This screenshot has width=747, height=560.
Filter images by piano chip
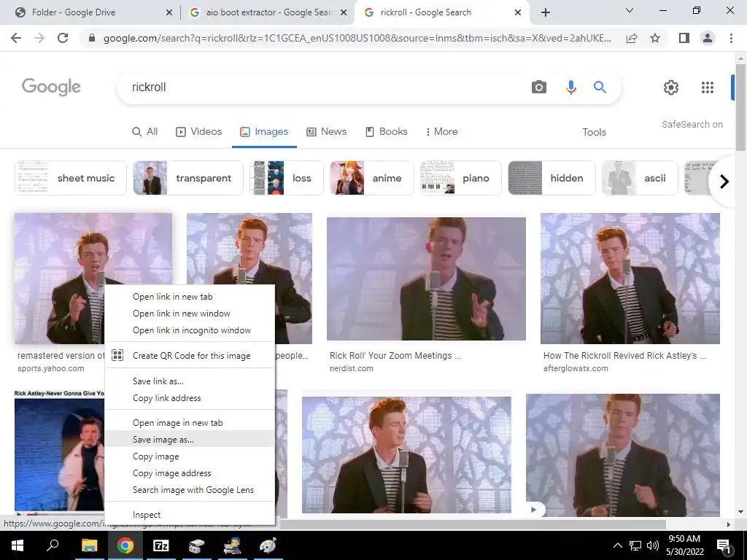coord(461,178)
